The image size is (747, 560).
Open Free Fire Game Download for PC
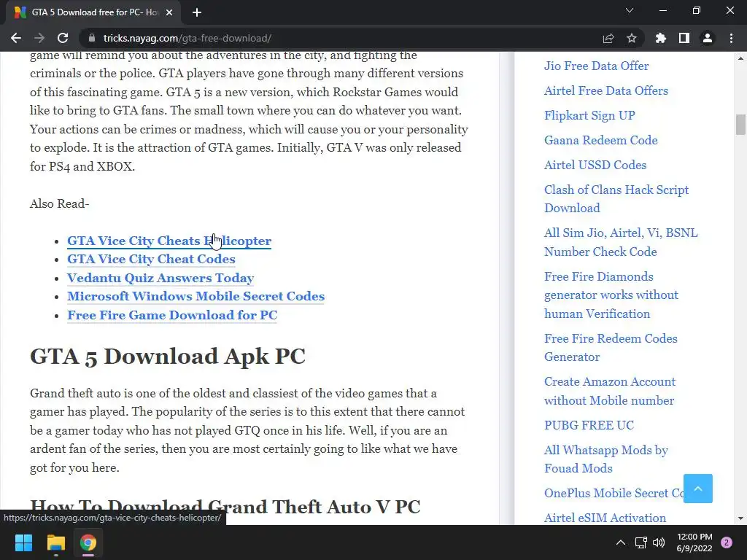coord(172,315)
